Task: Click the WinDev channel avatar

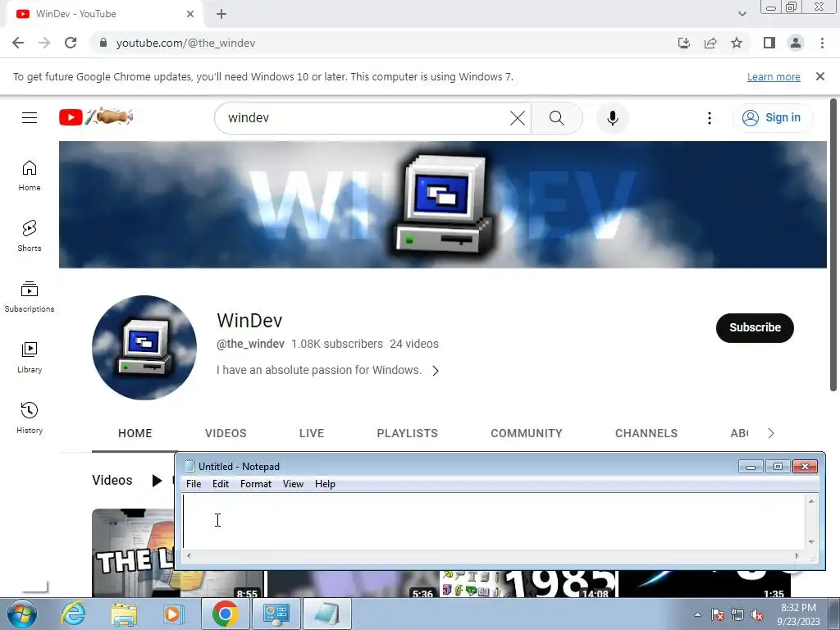Action: [144, 348]
